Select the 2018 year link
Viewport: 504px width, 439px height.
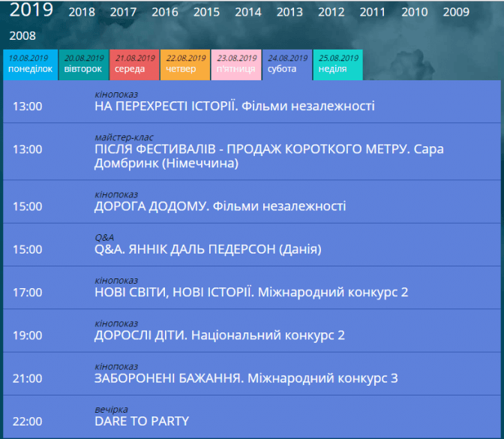[82, 12]
